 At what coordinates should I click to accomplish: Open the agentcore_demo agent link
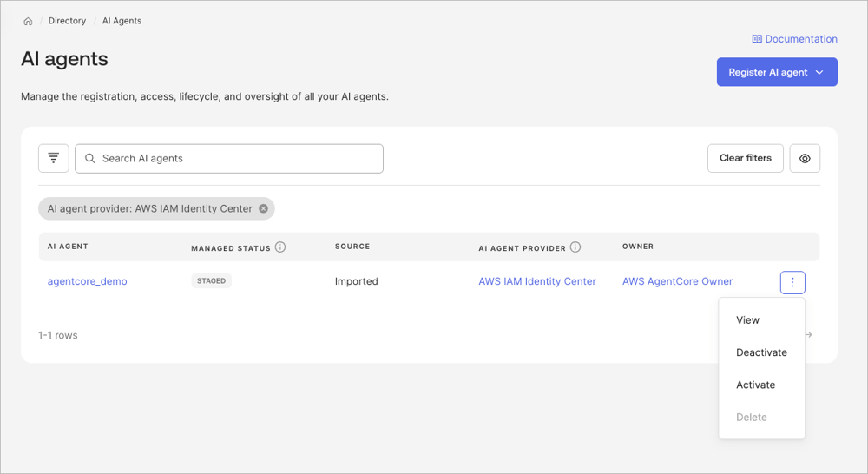(87, 281)
